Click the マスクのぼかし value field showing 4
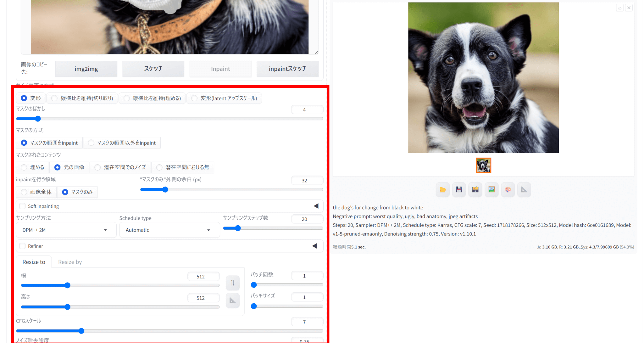The height and width of the screenshot is (343, 644). pyautogui.click(x=307, y=110)
